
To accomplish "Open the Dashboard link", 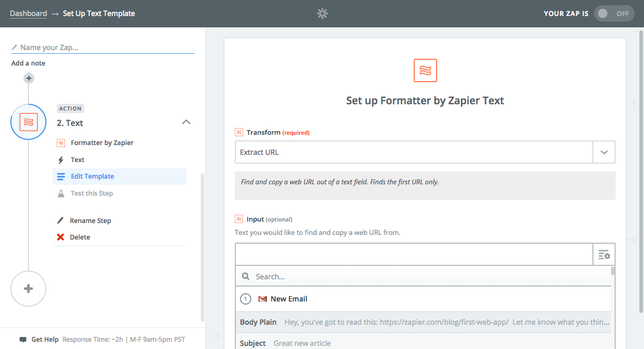I will pos(28,13).
